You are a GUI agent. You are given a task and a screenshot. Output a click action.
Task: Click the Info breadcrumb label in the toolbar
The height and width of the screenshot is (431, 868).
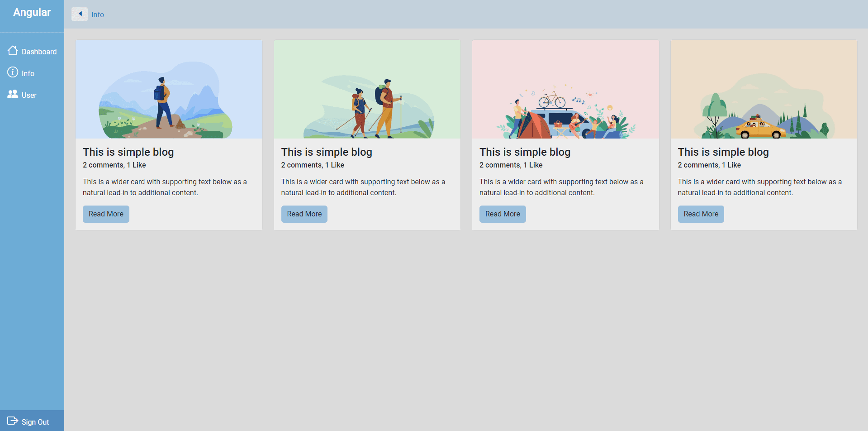point(98,14)
